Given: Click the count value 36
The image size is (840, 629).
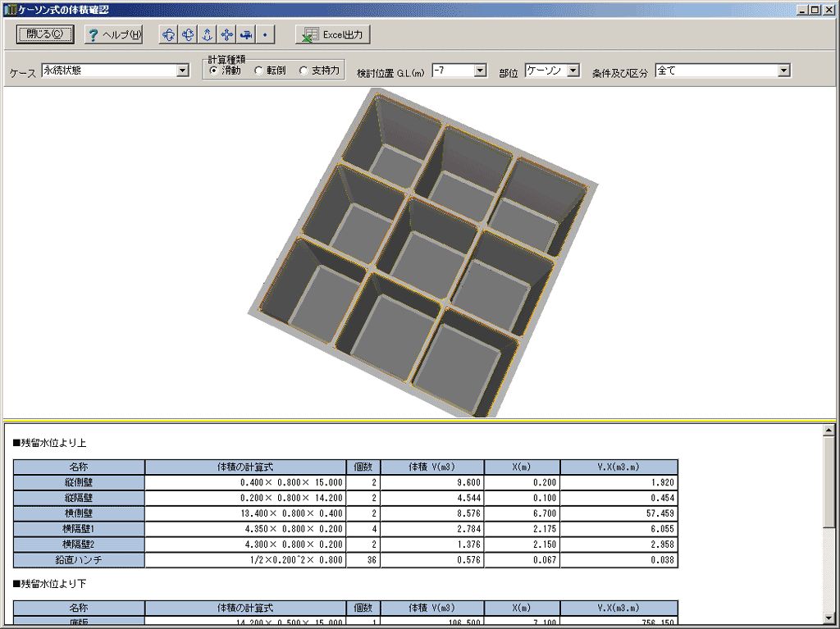Looking at the screenshot, I should coord(363,560).
